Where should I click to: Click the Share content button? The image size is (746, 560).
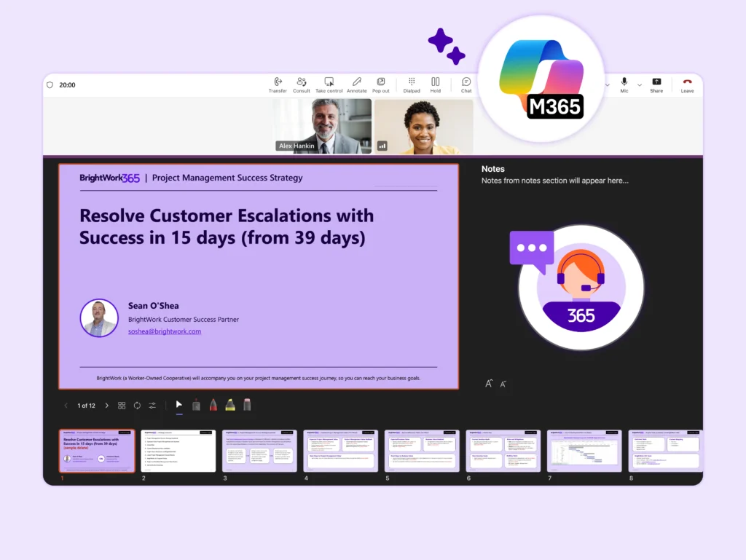pos(656,84)
